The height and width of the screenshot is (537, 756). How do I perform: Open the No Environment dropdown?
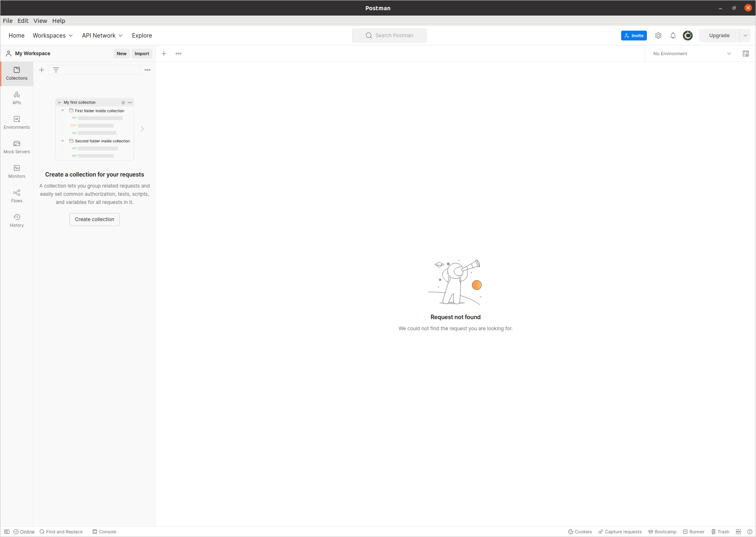(691, 54)
